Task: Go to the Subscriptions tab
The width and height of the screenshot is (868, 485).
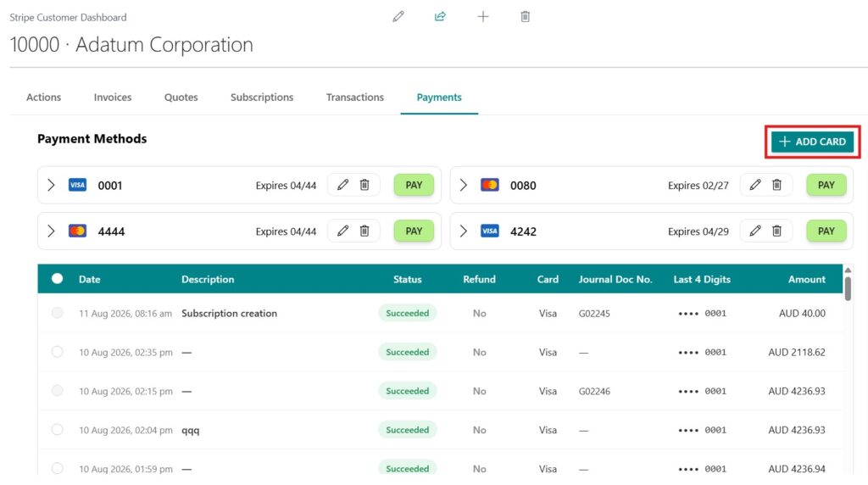Action: coord(262,98)
